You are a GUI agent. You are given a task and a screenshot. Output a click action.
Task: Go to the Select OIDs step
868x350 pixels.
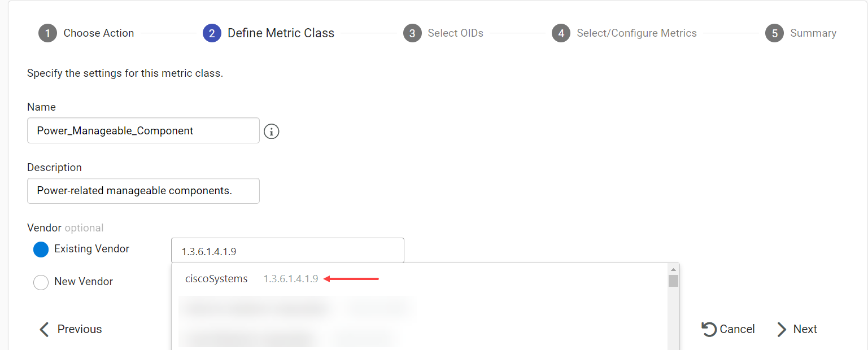(x=455, y=33)
